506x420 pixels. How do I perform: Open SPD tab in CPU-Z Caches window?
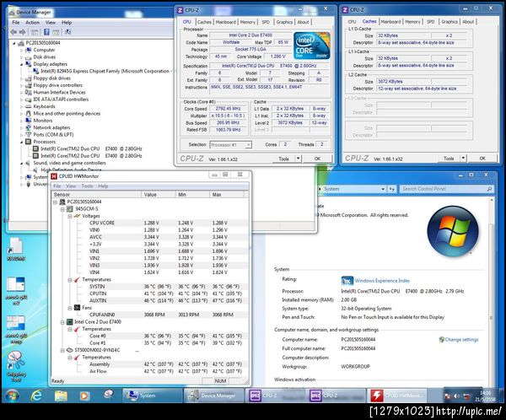tap(430, 22)
